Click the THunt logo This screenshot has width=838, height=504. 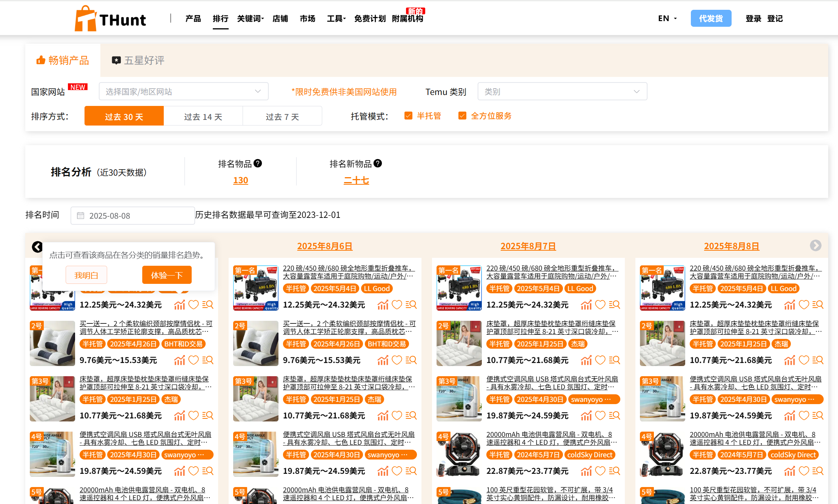pyautogui.click(x=110, y=18)
